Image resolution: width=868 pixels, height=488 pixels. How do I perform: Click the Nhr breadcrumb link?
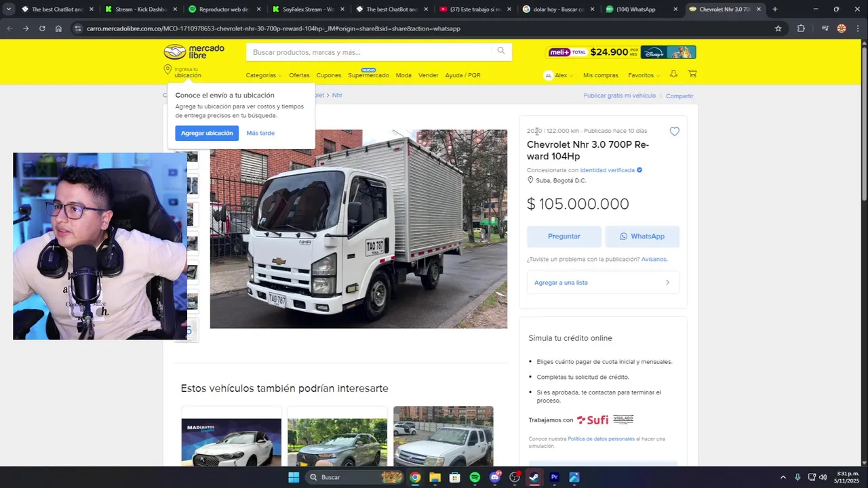point(337,96)
